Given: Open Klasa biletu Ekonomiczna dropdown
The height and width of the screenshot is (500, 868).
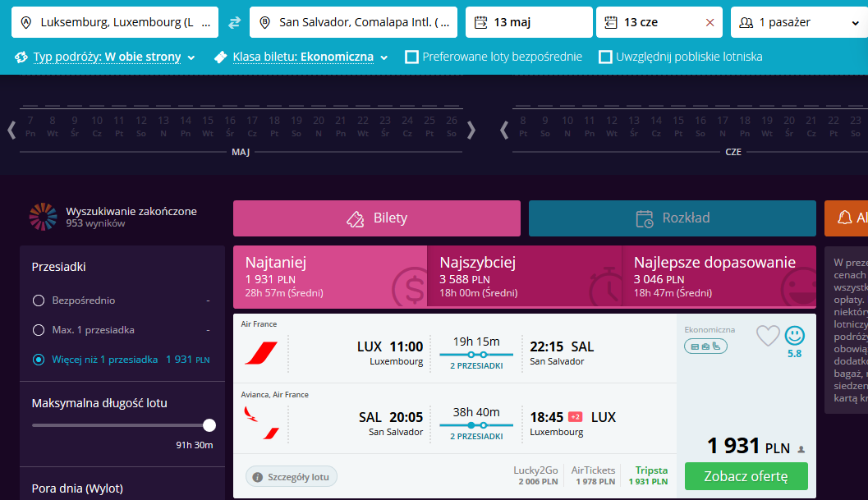Looking at the screenshot, I should pyautogui.click(x=301, y=57).
